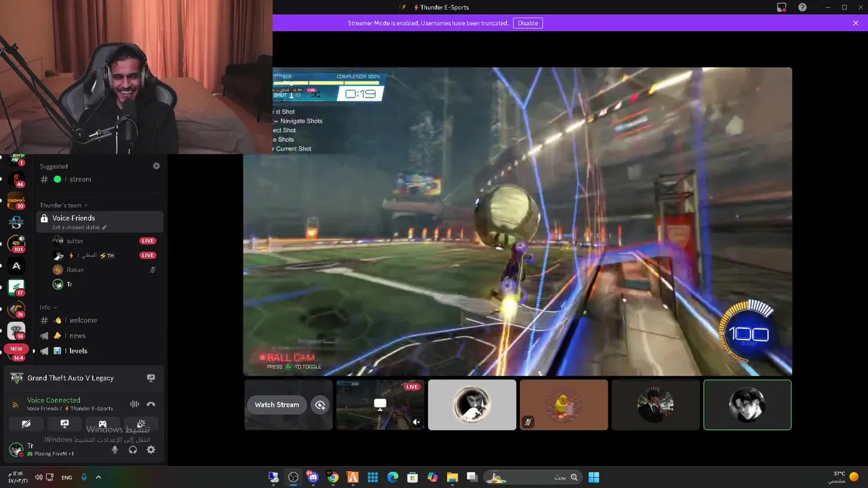Disconnect from voice with hang-up icon
The height and width of the screenshot is (488, 868).
151,405
